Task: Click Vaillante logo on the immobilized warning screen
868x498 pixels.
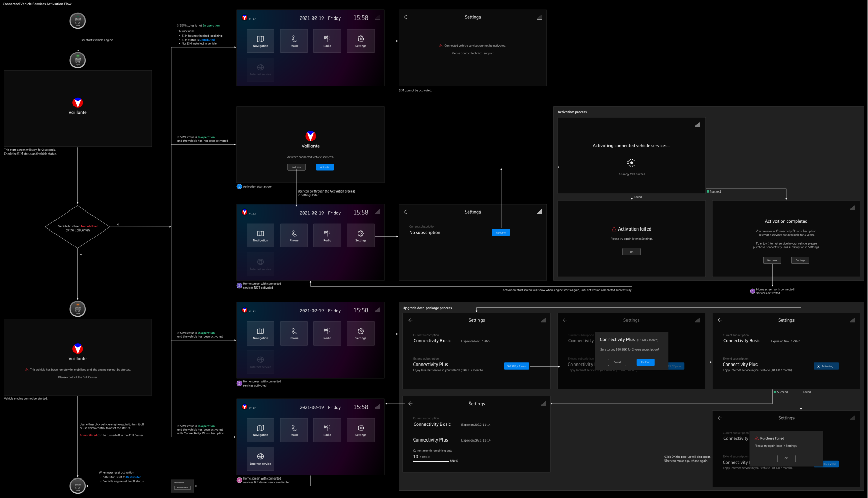Action: pos(78,349)
